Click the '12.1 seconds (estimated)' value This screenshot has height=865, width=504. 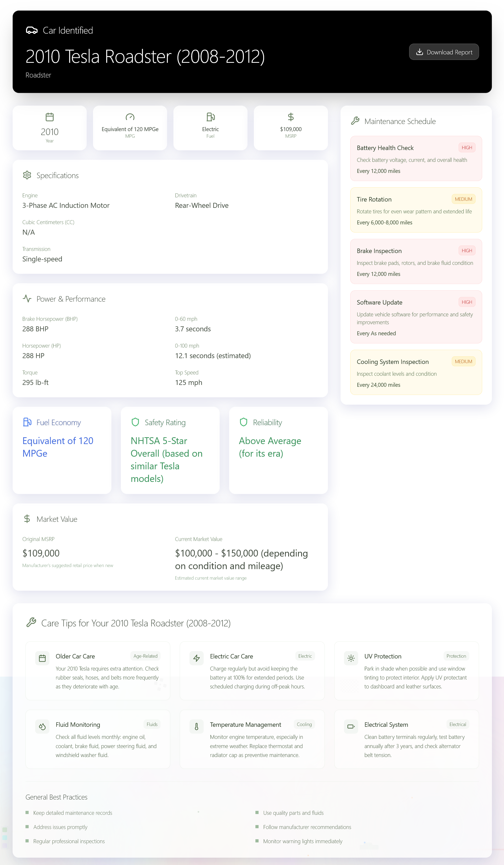click(213, 356)
